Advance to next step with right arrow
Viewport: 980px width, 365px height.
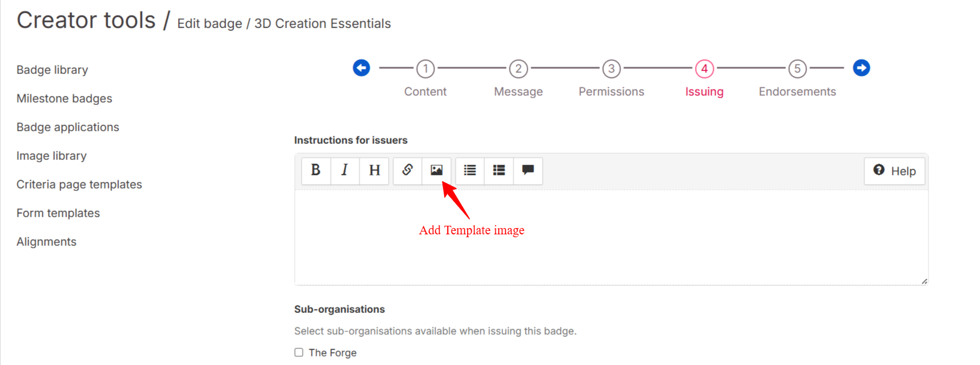(861, 68)
